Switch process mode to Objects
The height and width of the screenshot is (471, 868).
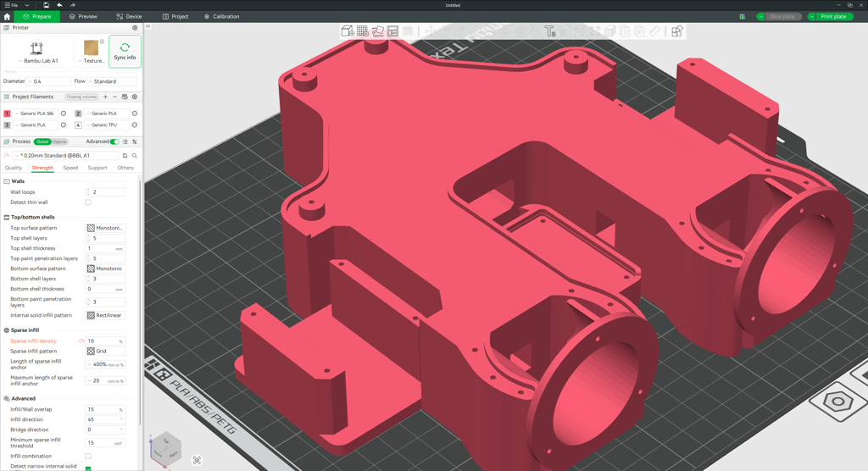pyautogui.click(x=59, y=141)
